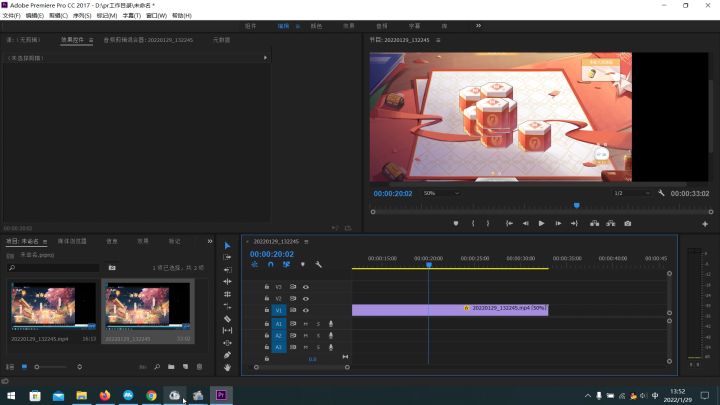
Task: Click the Export Frame camera icon
Action: [627, 224]
